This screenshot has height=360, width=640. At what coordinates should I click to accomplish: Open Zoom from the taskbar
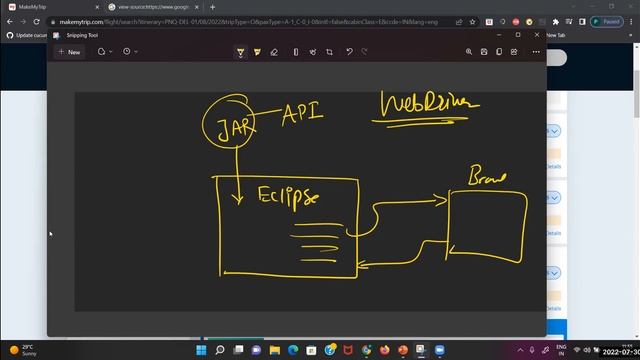pos(440,350)
